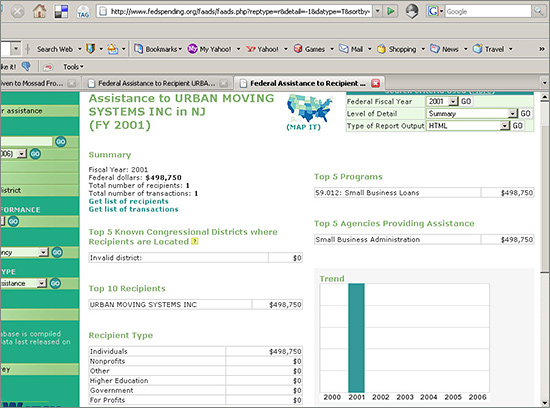Screen dimensions: 550x408
Task: Open Travel toolbar button
Action: 488,49
